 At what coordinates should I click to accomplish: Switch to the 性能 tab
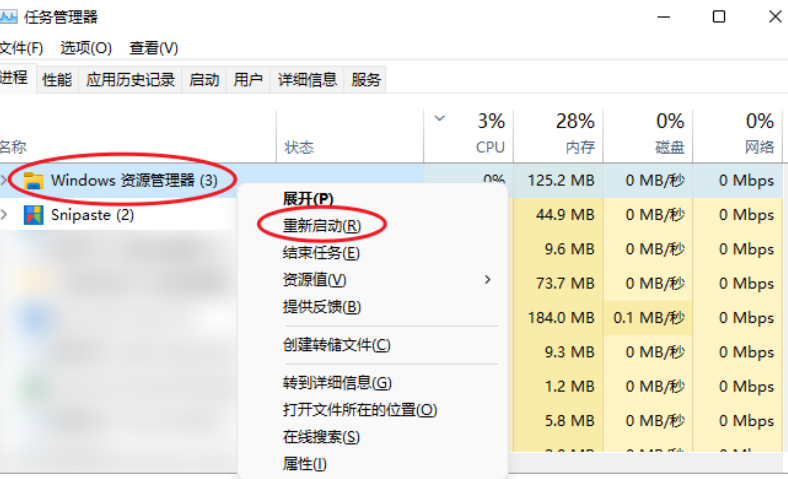(x=57, y=79)
